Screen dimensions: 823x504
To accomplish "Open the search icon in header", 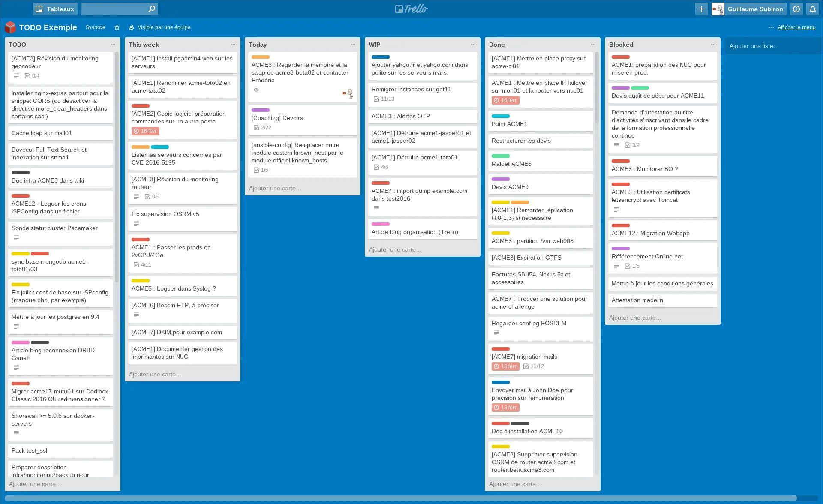I will coord(152,9).
